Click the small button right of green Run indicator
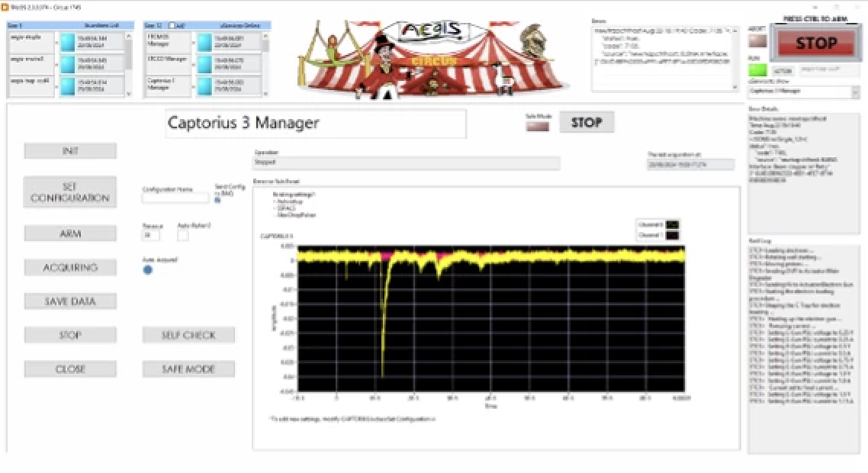 coord(783,71)
